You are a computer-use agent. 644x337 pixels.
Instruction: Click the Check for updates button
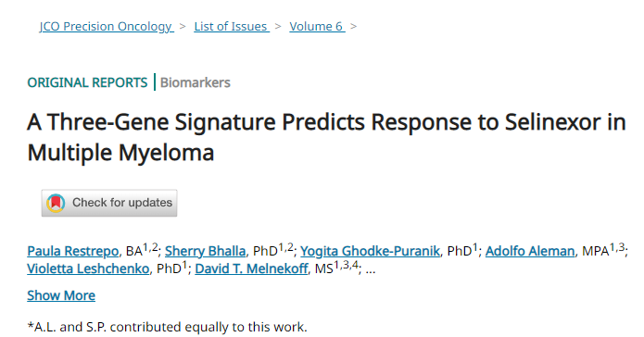[x=109, y=203]
